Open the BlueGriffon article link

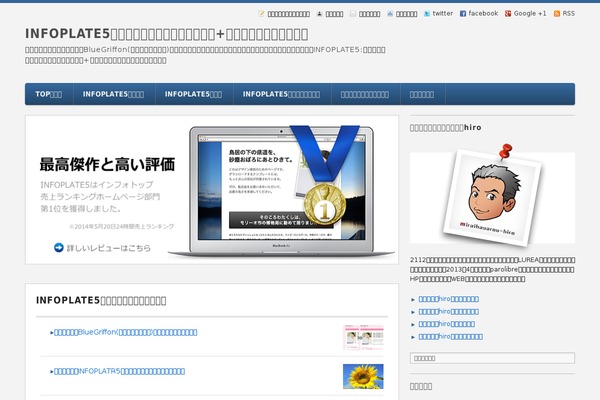pos(126,332)
